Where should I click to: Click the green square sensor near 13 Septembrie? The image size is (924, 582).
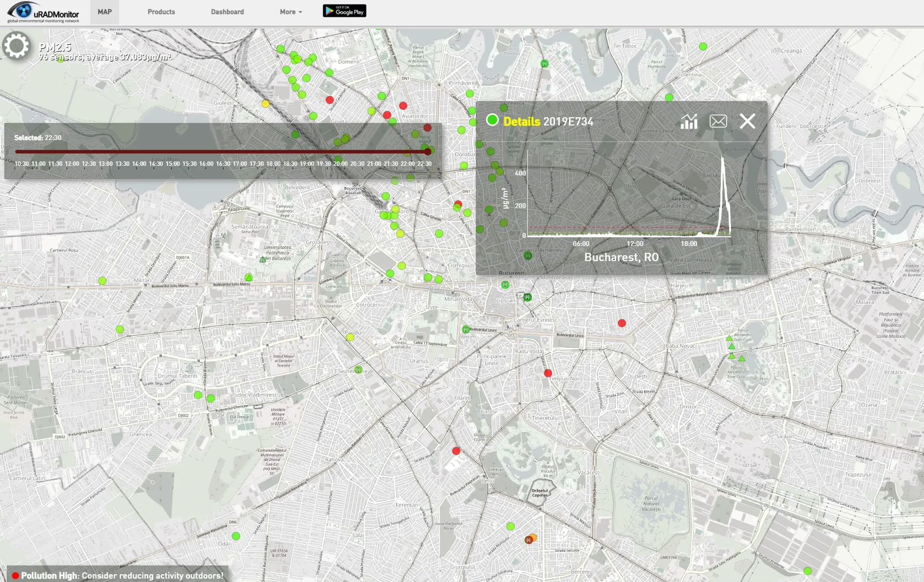(x=358, y=370)
